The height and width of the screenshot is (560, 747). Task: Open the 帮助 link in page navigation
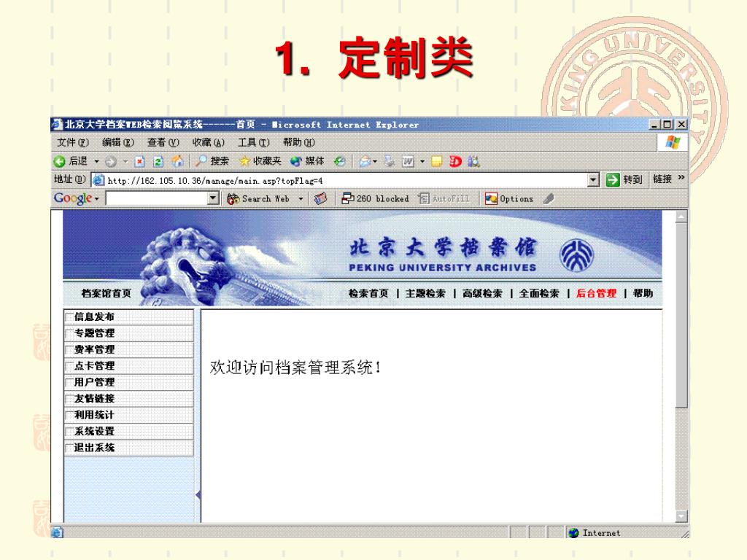click(643, 293)
